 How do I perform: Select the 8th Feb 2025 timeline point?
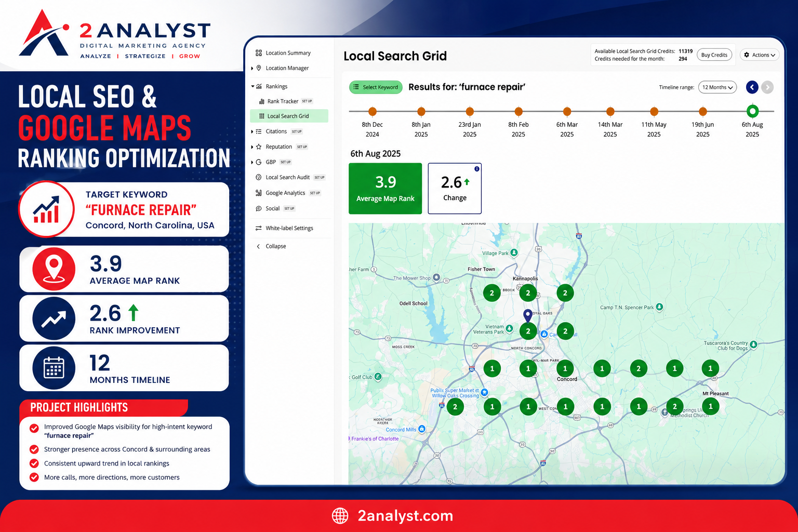[x=518, y=111]
